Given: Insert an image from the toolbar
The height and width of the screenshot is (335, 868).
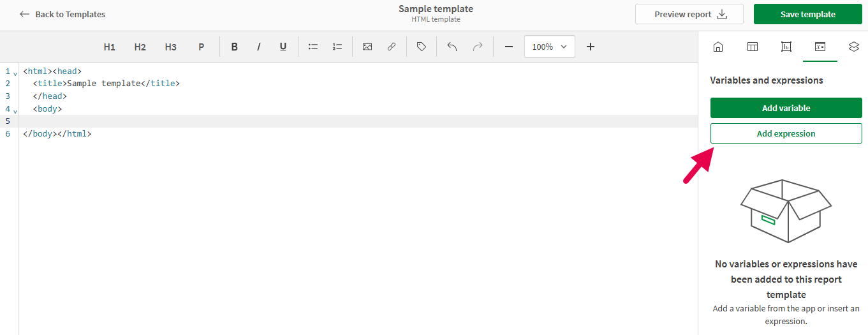Looking at the screenshot, I should pyautogui.click(x=367, y=47).
